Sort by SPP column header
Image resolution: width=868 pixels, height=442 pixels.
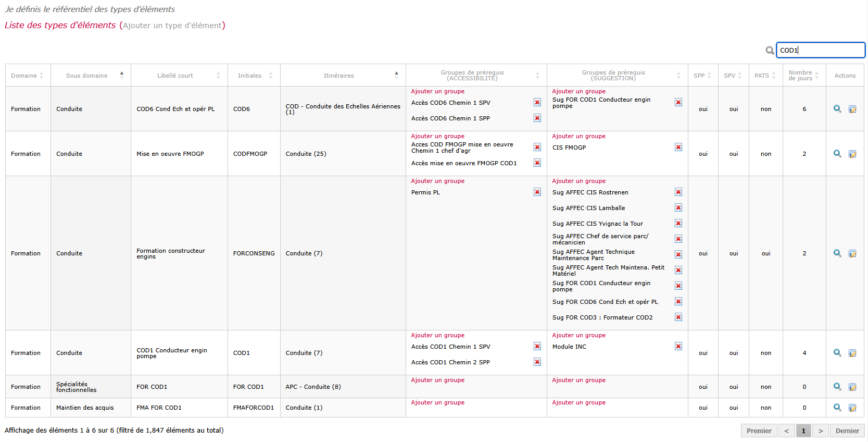(x=703, y=76)
